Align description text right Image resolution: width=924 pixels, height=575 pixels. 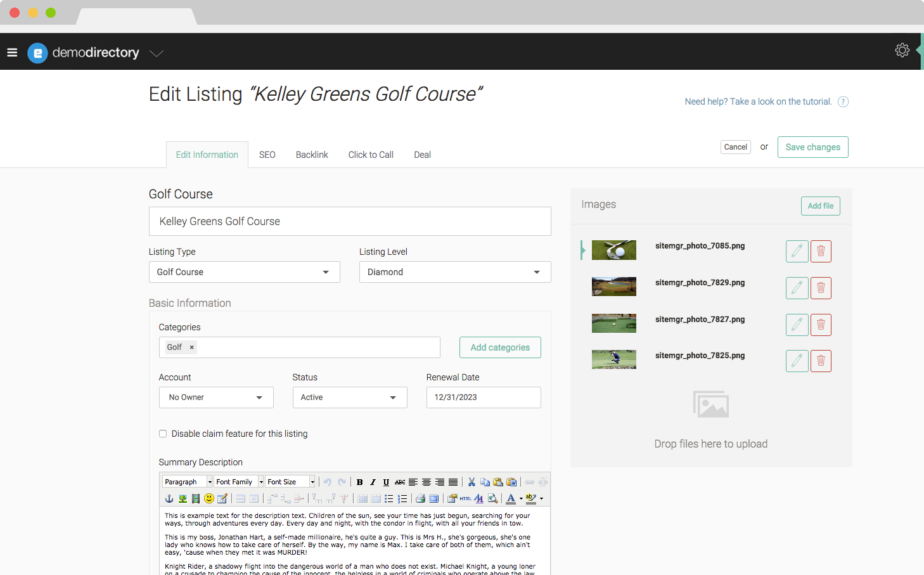pos(440,482)
